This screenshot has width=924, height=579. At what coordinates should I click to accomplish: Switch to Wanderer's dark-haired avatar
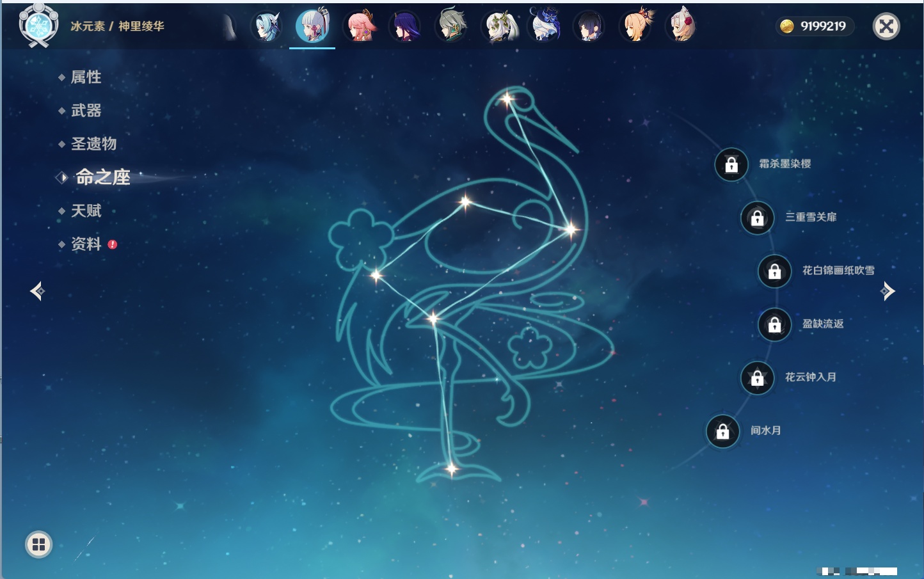(589, 26)
